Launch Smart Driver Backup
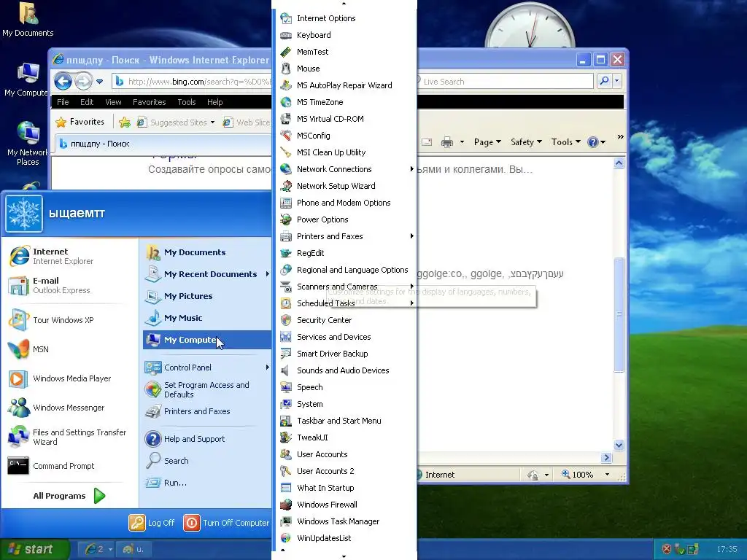 point(344,354)
